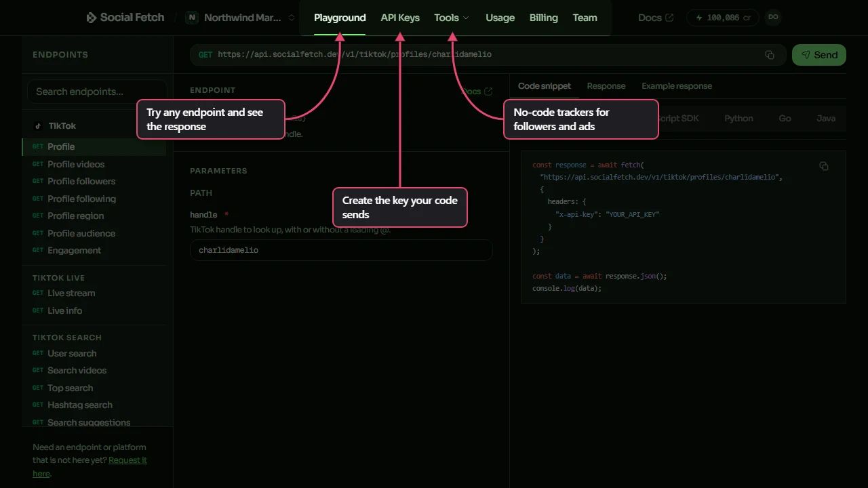
Task: Open the Profile followers endpoint
Action: coord(94,181)
